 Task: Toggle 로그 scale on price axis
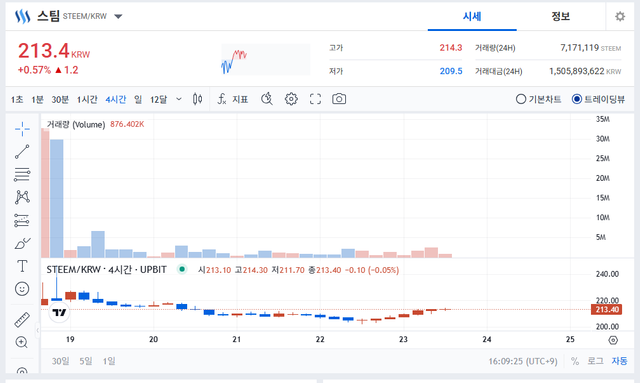[595, 361]
